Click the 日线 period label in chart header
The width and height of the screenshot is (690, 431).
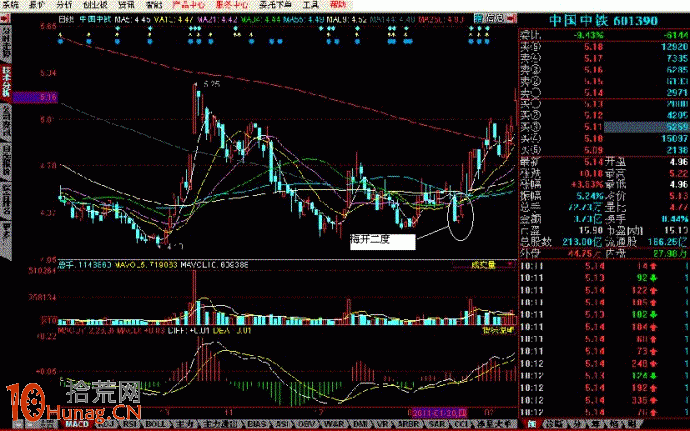[66, 19]
